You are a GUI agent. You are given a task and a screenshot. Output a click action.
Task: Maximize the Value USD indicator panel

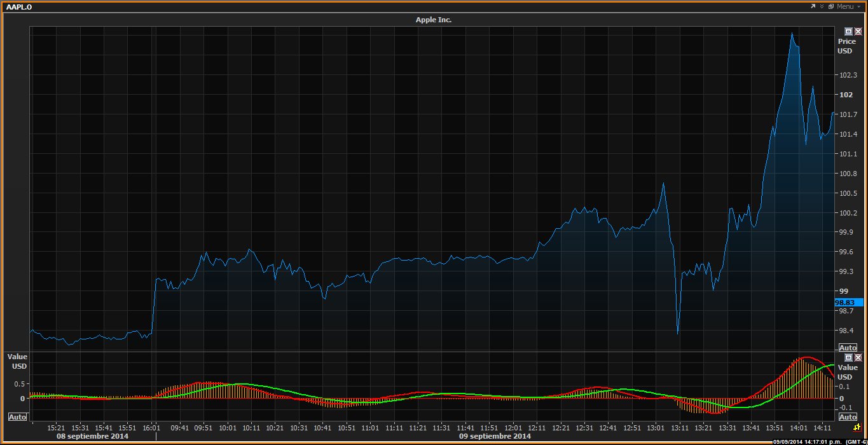point(848,358)
